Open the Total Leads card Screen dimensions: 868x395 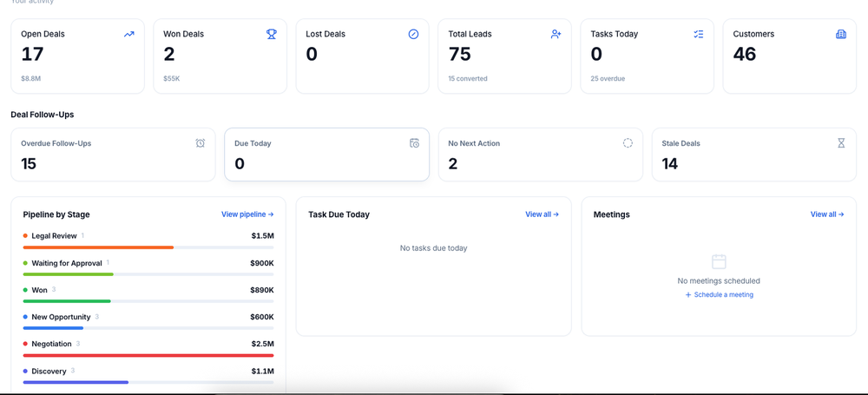(x=505, y=56)
